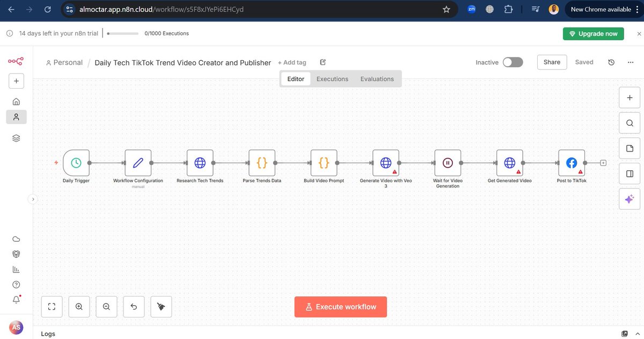Expand the collapsed sidebar arrow
Viewport: 644px width, 339px height.
(33, 199)
